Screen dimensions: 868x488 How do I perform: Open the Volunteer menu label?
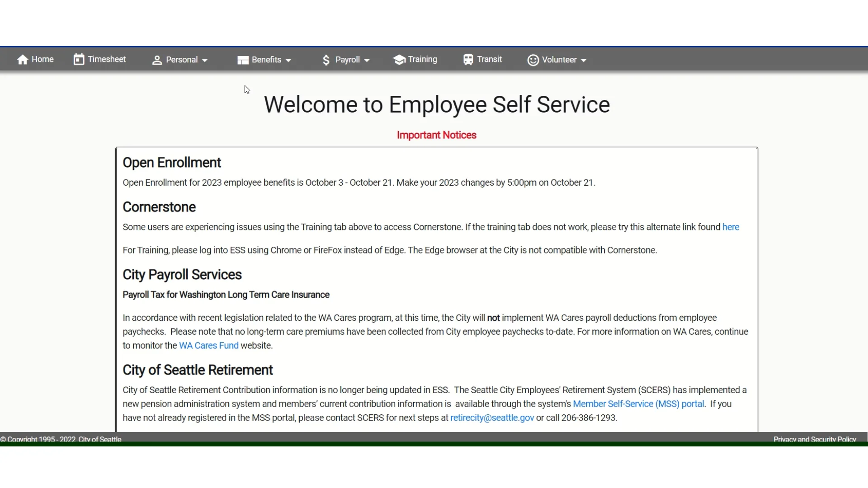559,60
